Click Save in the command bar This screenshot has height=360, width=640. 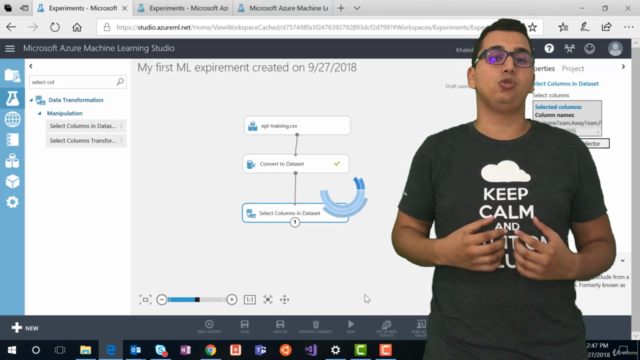coord(244,327)
